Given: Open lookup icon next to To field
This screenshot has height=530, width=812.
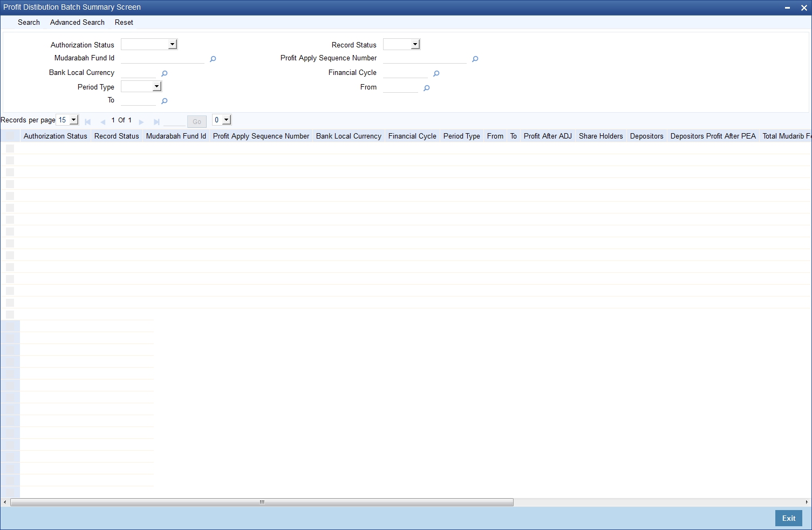Looking at the screenshot, I should point(164,101).
